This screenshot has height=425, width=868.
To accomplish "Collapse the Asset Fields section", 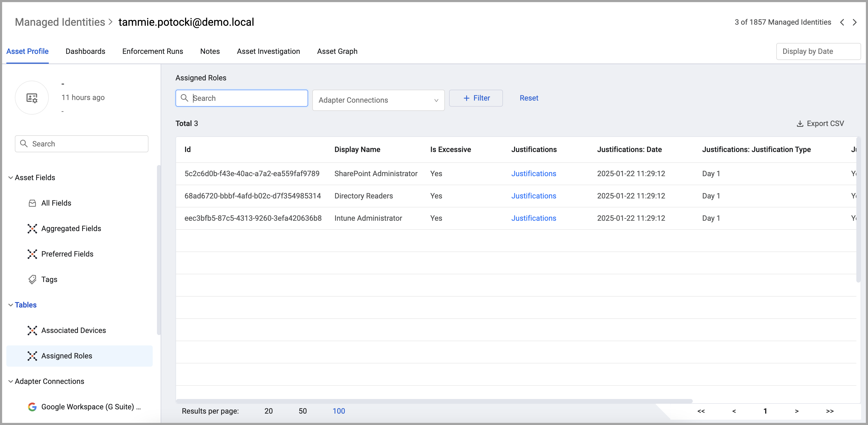I will [11, 177].
